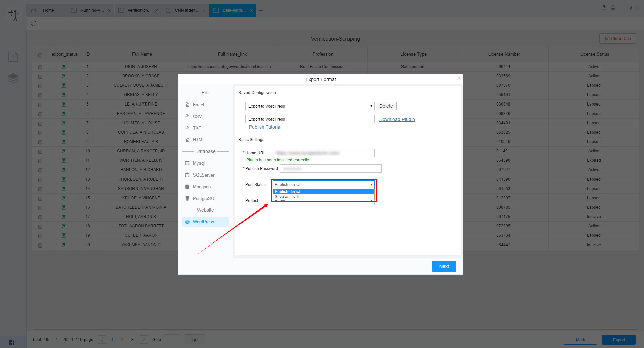Choose Save as draft option
Screen dimensions: 644x348
click(x=324, y=197)
